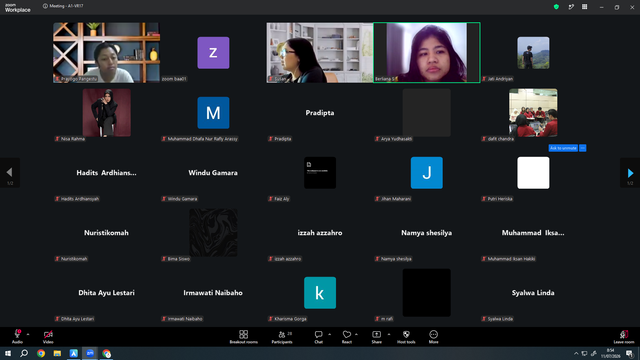
Task: Click Jati Andriyan's profile photo
Action: pos(533,53)
